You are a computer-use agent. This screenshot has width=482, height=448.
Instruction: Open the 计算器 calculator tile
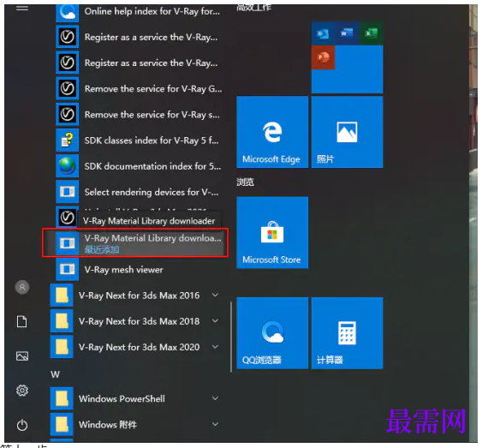pyautogui.click(x=347, y=333)
